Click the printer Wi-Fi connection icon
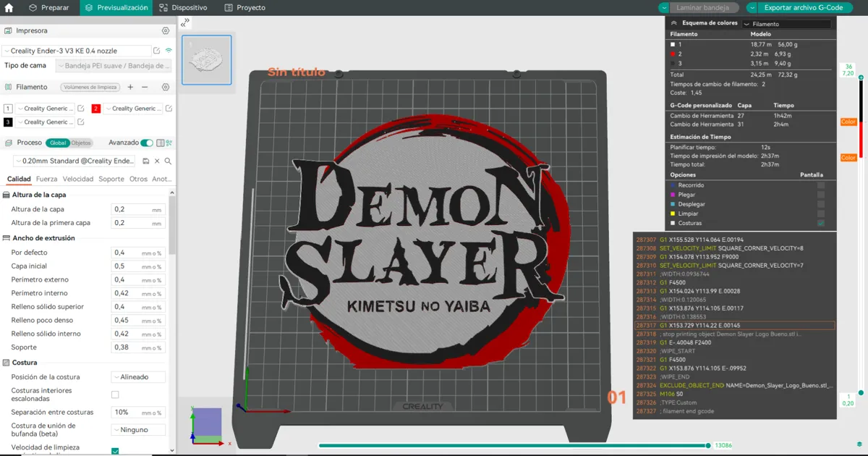This screenshot has height=456, width=868. pos(169,51)
